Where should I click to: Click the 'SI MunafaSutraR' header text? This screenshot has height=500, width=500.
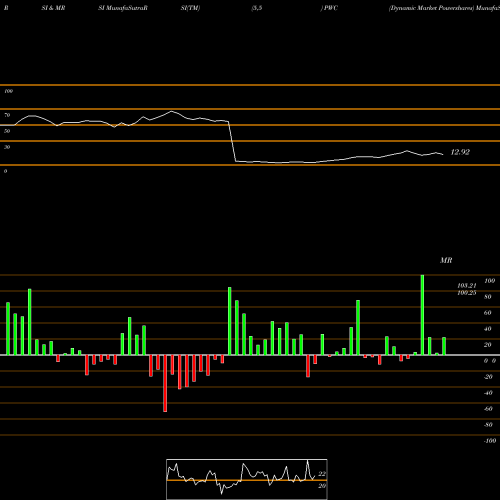[123, 8]
